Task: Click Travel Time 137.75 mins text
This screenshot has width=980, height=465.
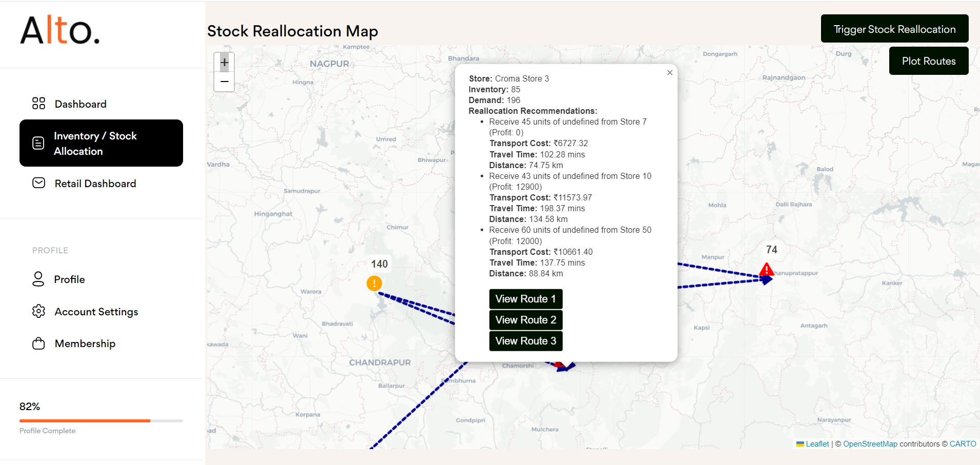Action: click(537, 262)
